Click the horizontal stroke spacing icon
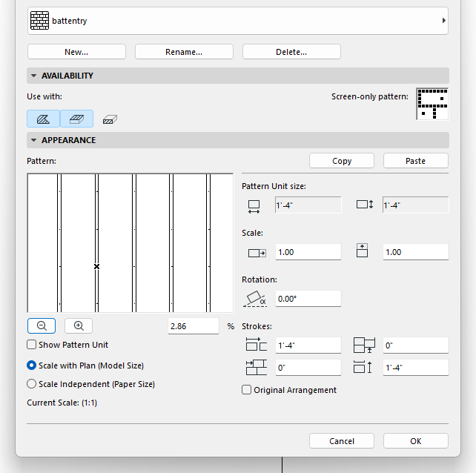Screen dimensions: 476x473 click(x=257, y=344)
